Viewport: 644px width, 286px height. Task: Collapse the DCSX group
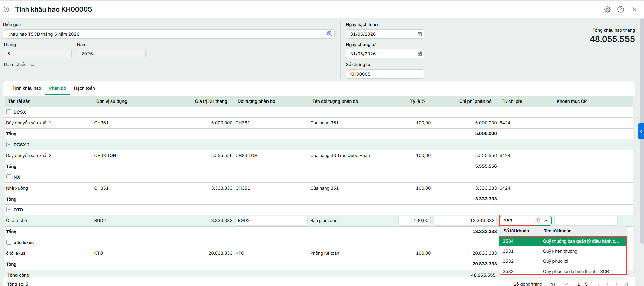[9, 112]
